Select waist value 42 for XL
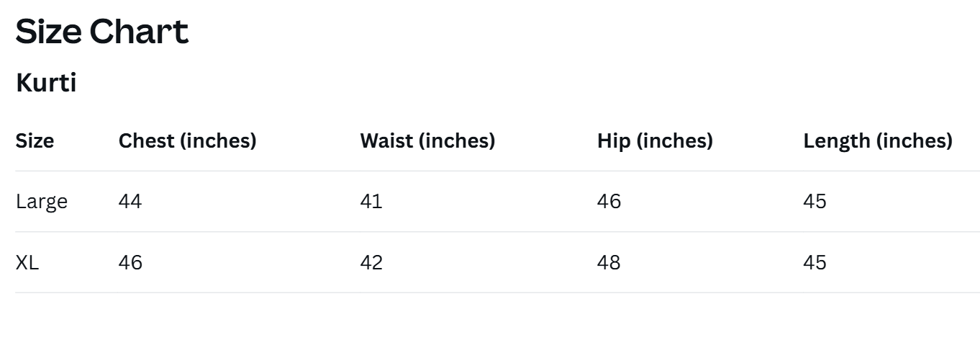Screen dimensions: 980x340 point(371,262)
